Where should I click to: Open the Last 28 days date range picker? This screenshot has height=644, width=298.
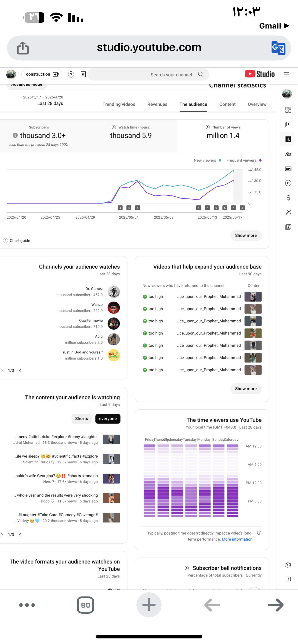click(x=43, y=101)
